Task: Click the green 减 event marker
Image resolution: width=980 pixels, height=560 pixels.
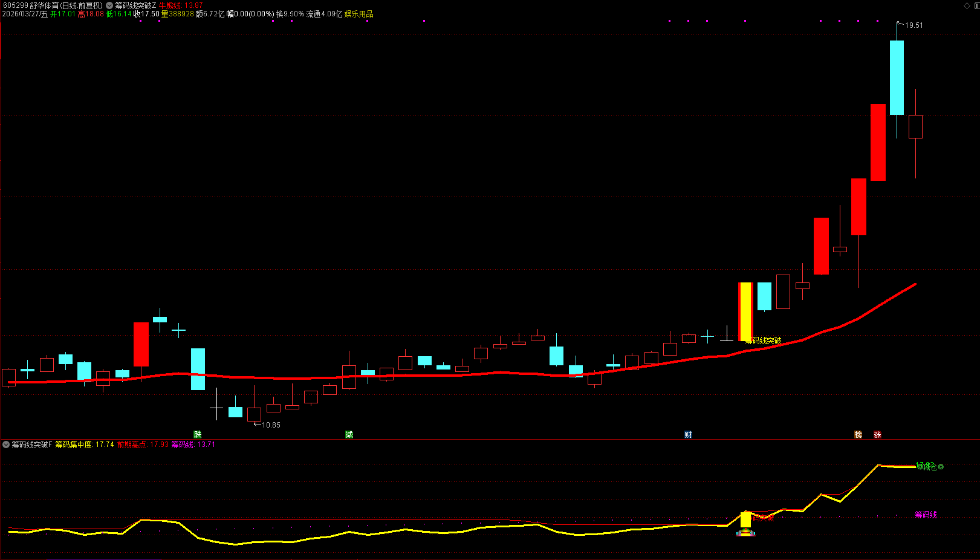Action: point(349,434)
